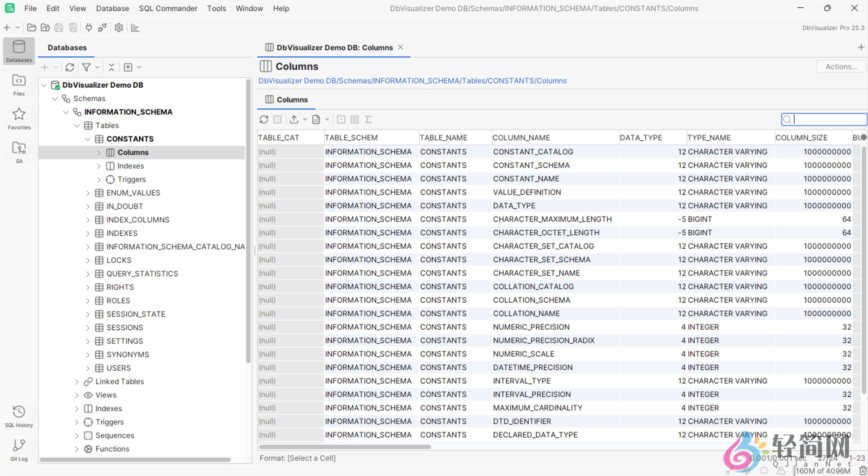This screenshot has width=868, height=476.
Task: Select the Databases sidebar icon
Action: tap(19, 51)
